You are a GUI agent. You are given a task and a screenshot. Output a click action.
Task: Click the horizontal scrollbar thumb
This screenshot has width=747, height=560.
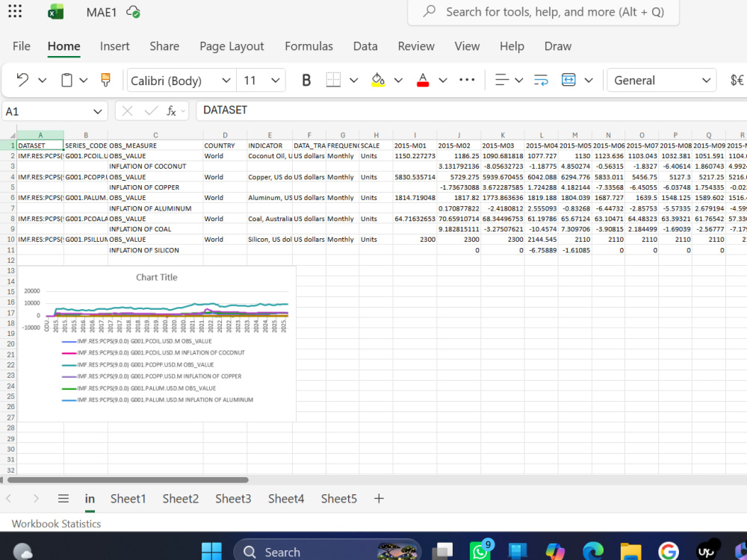[x=128, y=480]
